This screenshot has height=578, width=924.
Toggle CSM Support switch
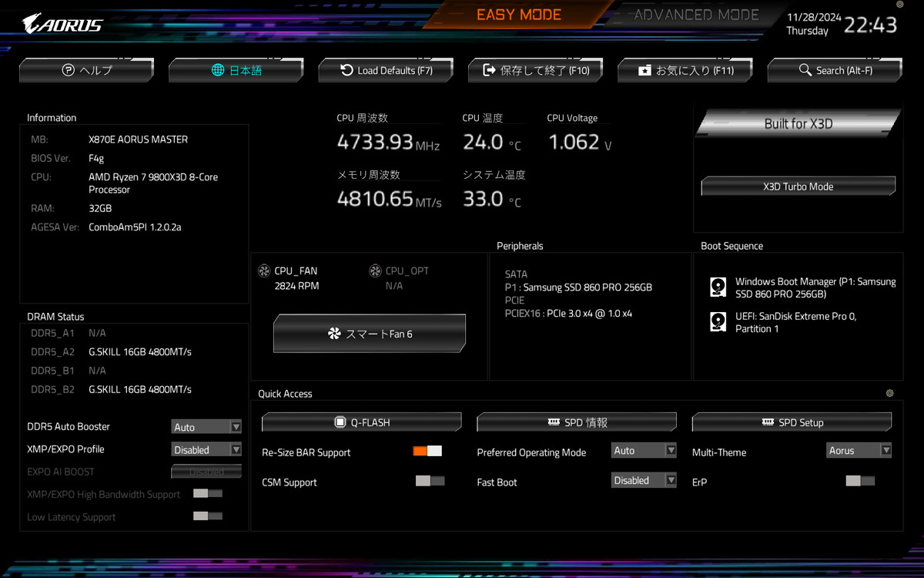[430, 481]
